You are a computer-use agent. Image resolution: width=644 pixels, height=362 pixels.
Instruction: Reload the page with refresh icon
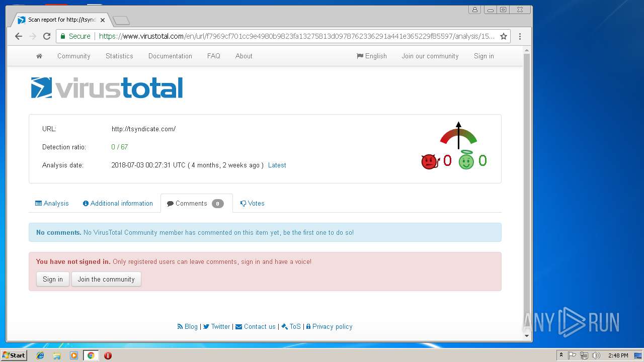click(47, 36)
